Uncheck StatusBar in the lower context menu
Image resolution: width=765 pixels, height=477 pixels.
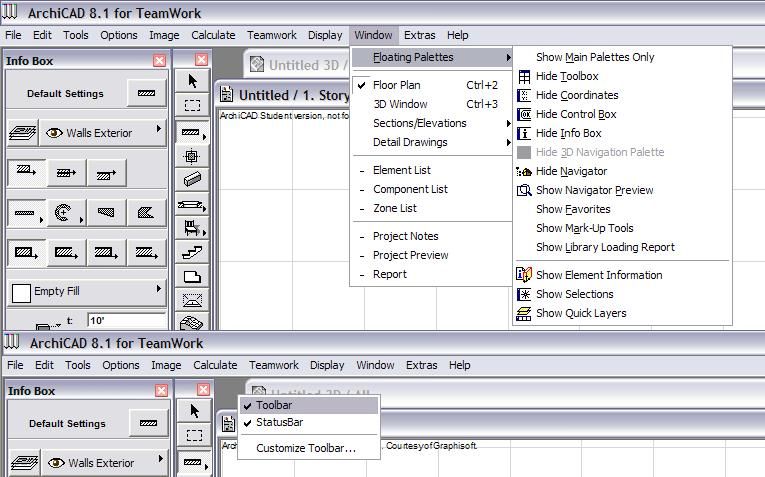coord(309,422)
